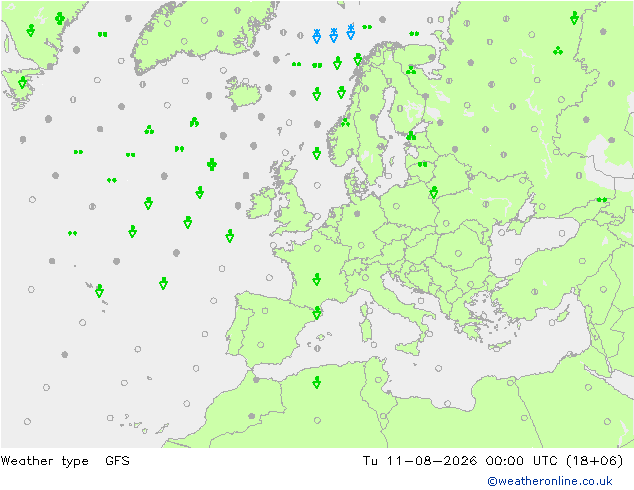This screenshot has height=490, width=634.
Task: Select the open circle over northwest Spain
Action: 265,310
